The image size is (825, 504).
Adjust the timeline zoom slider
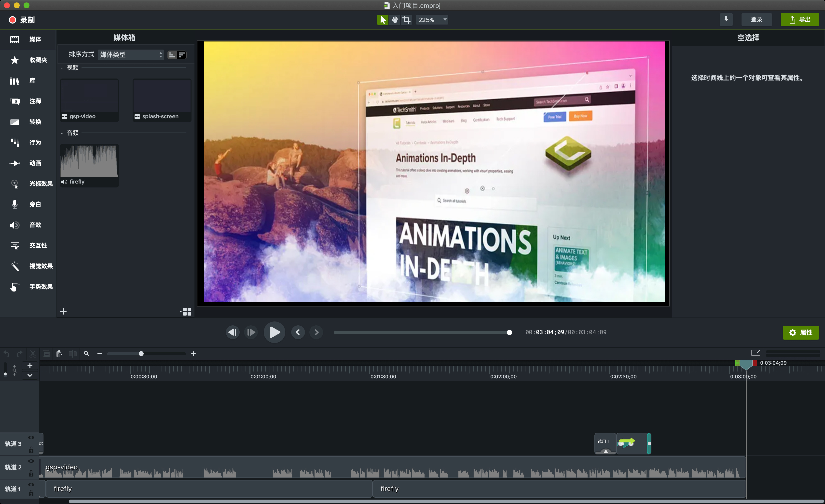141,353
